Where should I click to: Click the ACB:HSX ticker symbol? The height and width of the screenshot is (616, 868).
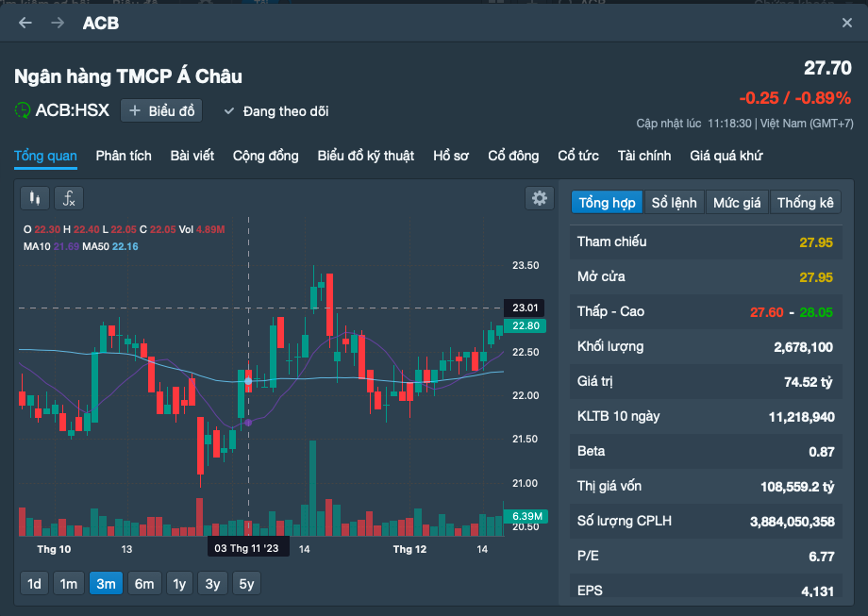click(73, 110)
